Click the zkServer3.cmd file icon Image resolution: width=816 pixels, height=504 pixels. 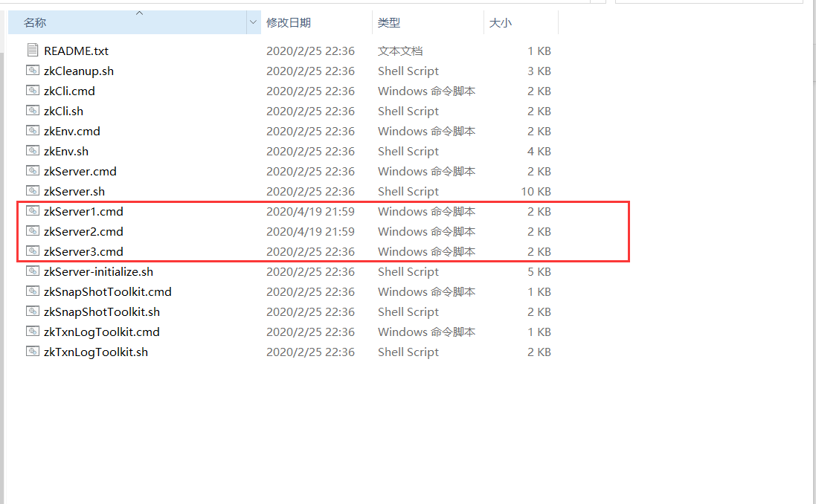tap(32, 251)
